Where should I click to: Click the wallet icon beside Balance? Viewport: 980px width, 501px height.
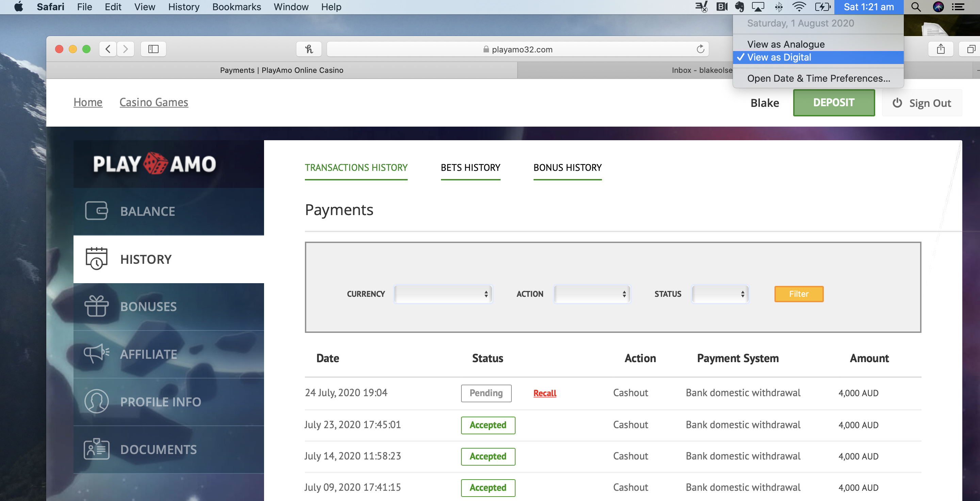tap(96, 211)
